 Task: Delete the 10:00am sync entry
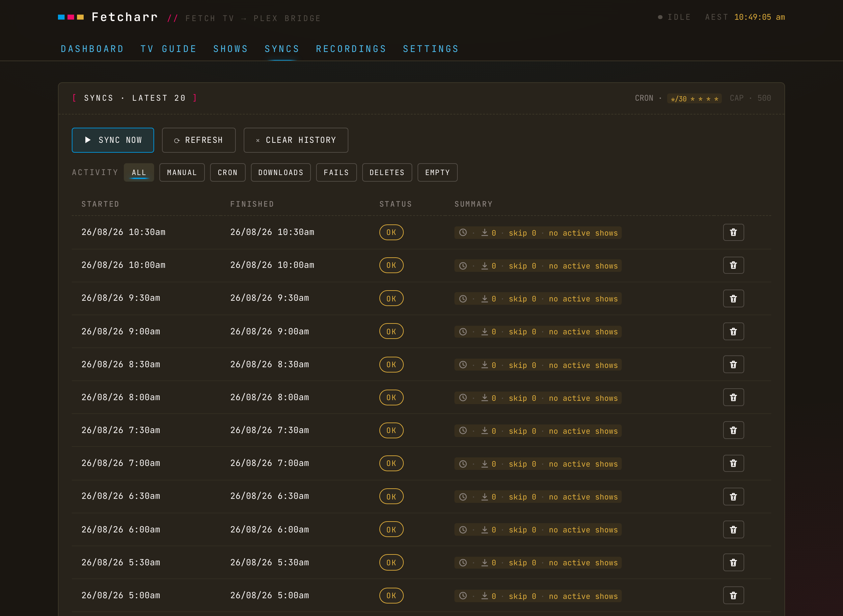733,265
